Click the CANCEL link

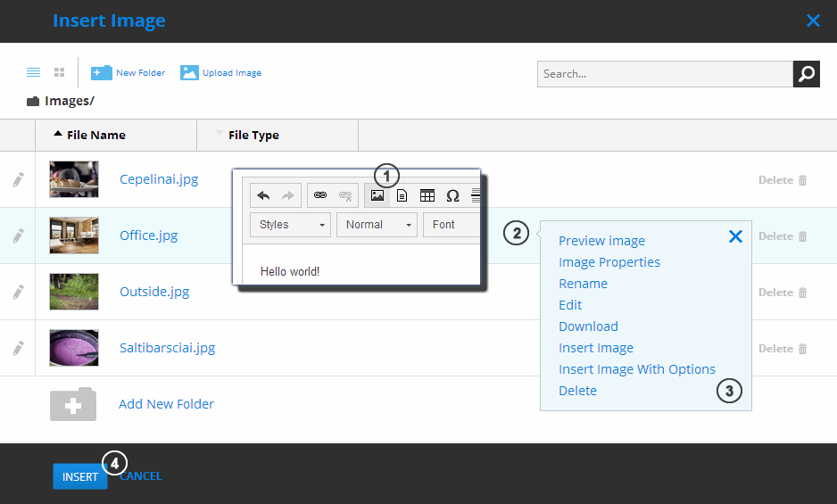coord(143,476)
